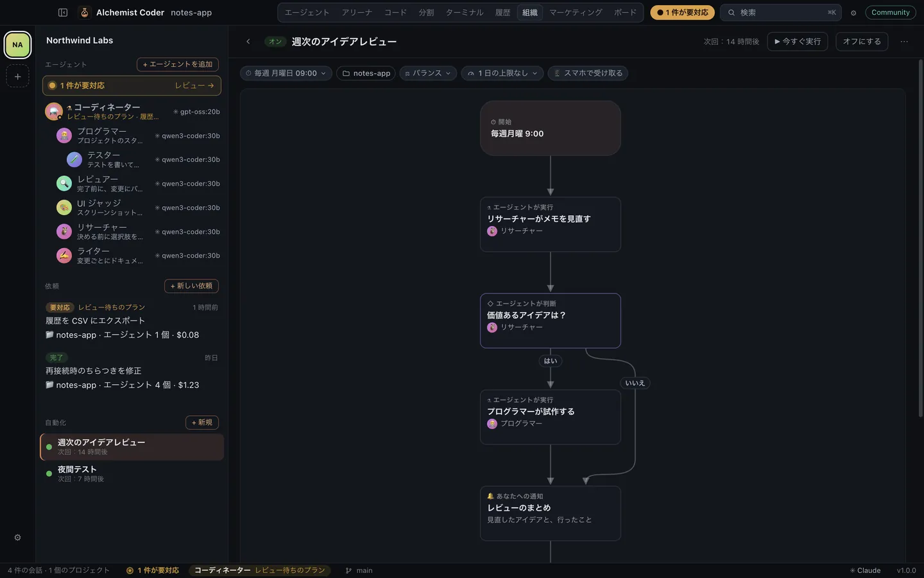Toggle スマホで受け取る notification option

click(588, 73)
